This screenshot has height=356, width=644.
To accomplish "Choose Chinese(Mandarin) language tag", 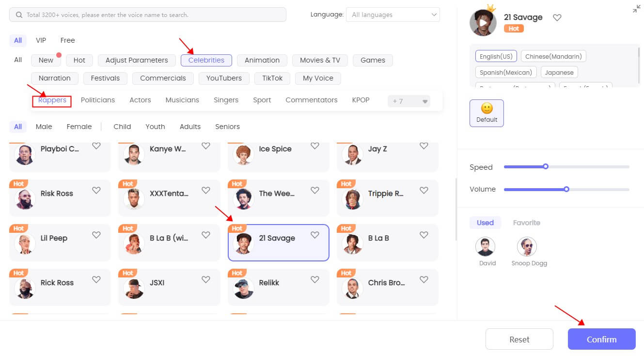I will pyautogui.click(x=553, y=56).
